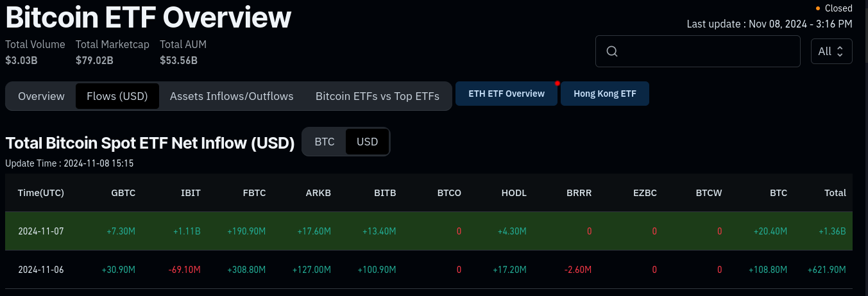Select the Flows (USD) tab
The image size is (868, 296).
click(117, 96)
